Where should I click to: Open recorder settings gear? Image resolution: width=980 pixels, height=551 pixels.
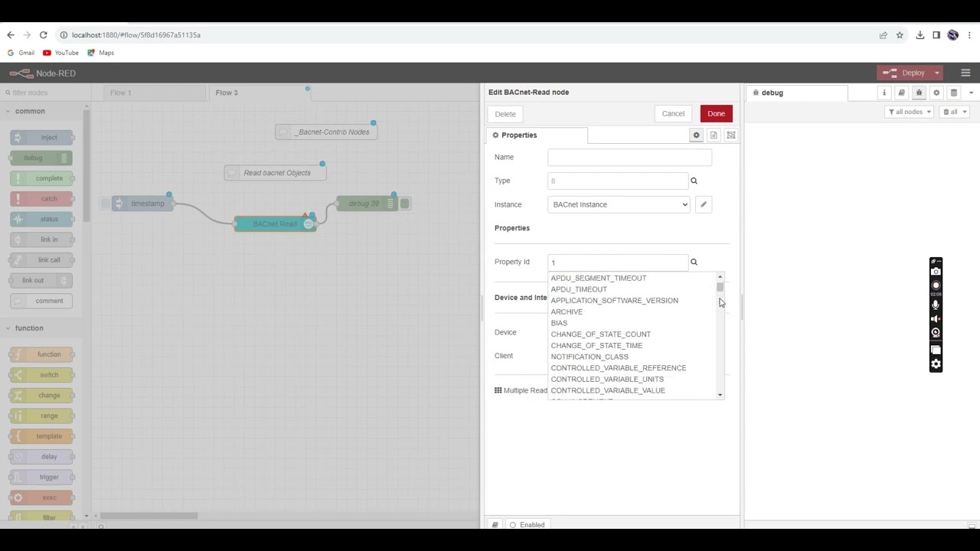(936, 364)
